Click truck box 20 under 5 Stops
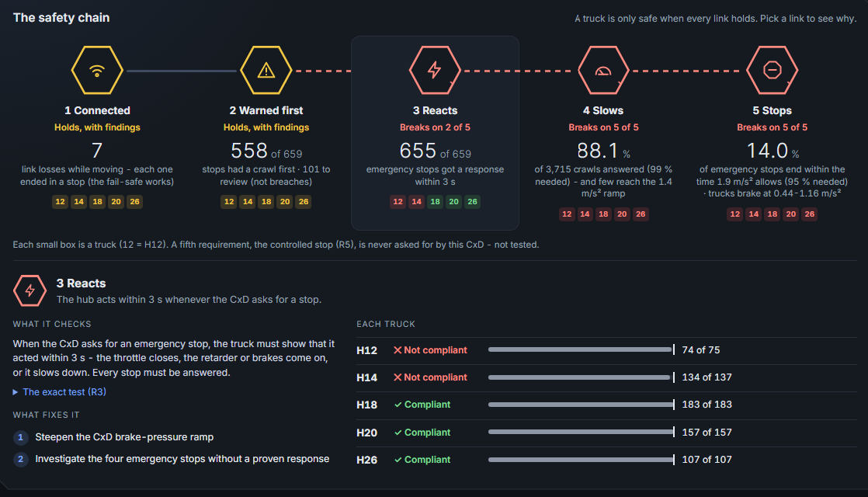This screenshot has height=497, width=868. tap(791, 214)
